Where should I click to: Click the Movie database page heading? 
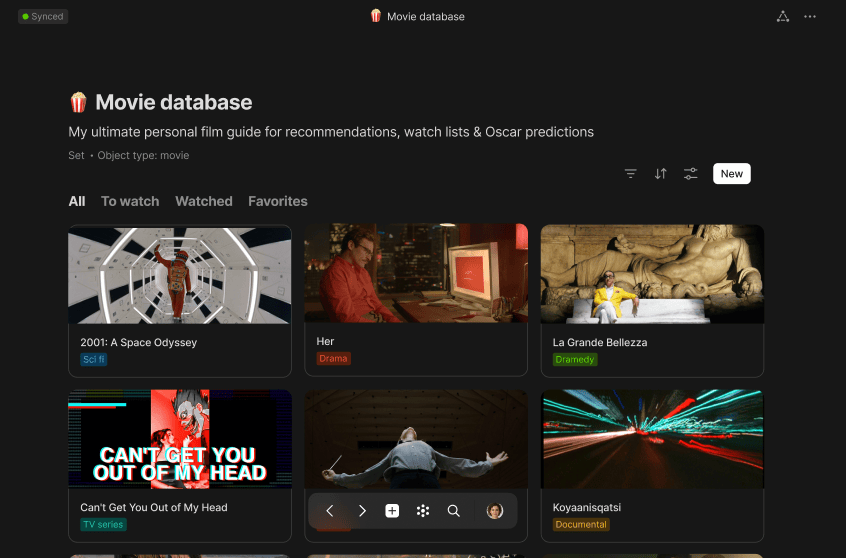(x=174, y=103)
